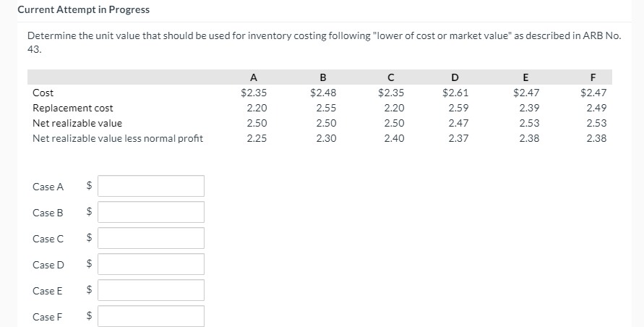Click the column C table header
Viewport: 644px width, 327px height.
[x=391, y=77]
